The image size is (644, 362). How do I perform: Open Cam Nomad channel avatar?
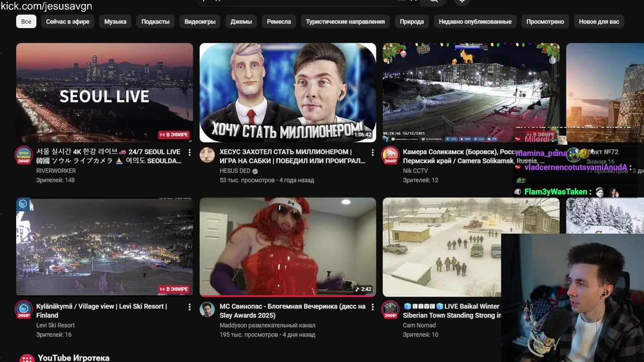coord(390,310)
